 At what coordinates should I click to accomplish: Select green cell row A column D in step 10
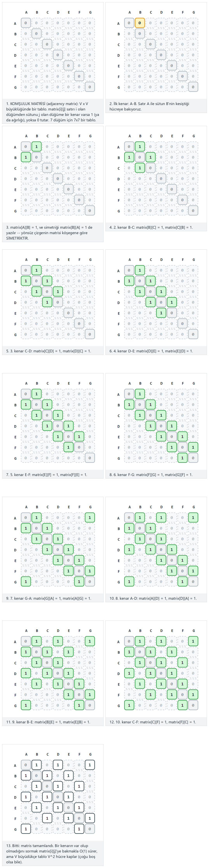pyautogui.click(x=161, y=518)
